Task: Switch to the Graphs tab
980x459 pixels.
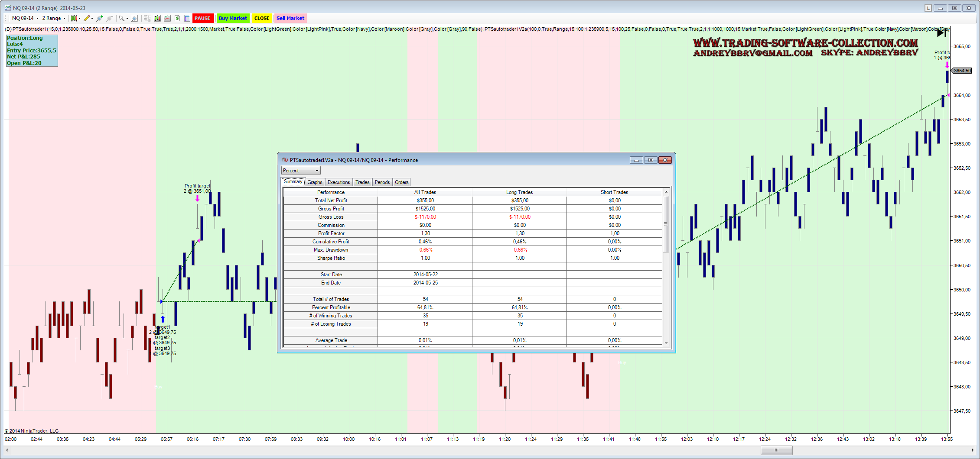Action: pos(315,182)
